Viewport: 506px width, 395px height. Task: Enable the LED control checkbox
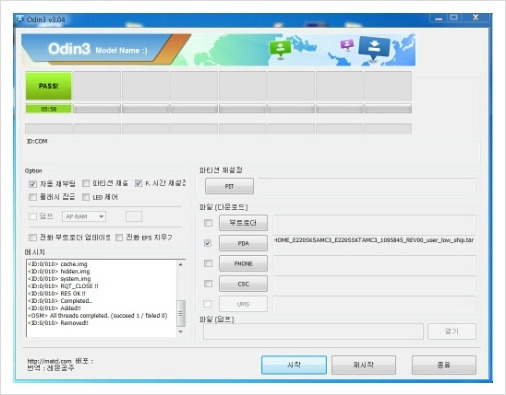86,197
